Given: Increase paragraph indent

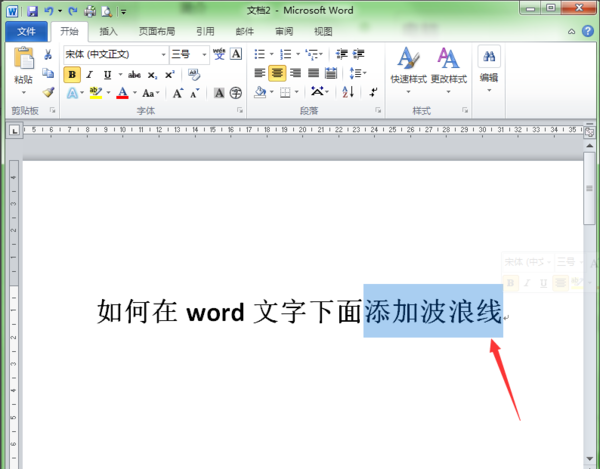Looking at the screenshot, I should point(359,54).
